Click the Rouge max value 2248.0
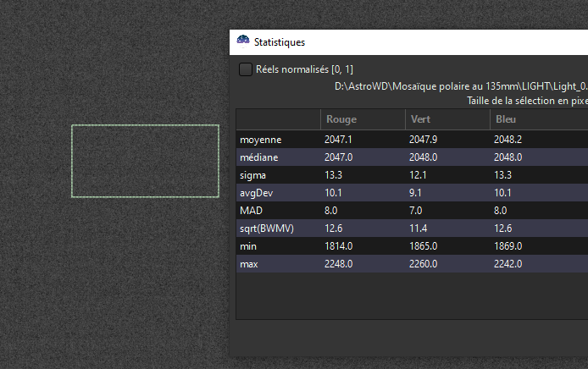Image resolution: width=588 pixels, height=369 pixels. [338, 264]
